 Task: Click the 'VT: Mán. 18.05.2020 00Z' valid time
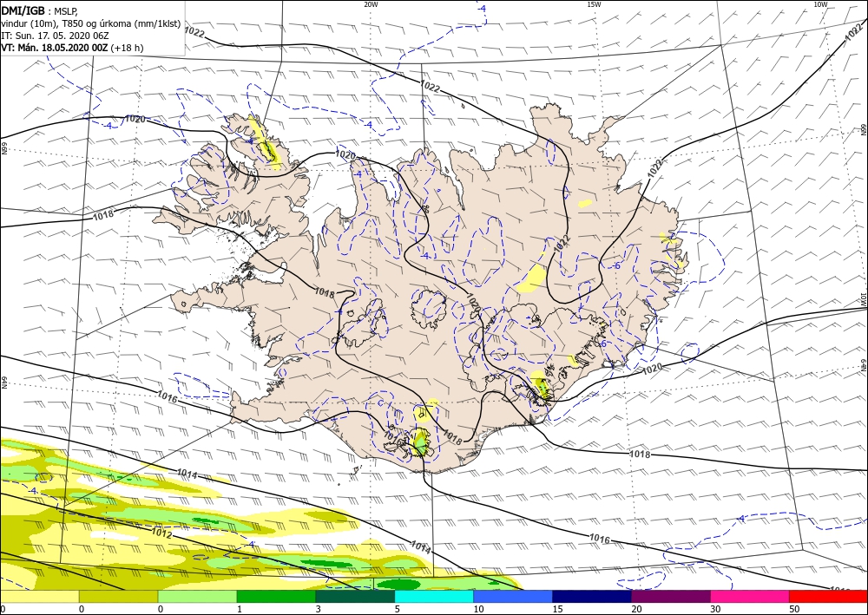tap(54, 48)
